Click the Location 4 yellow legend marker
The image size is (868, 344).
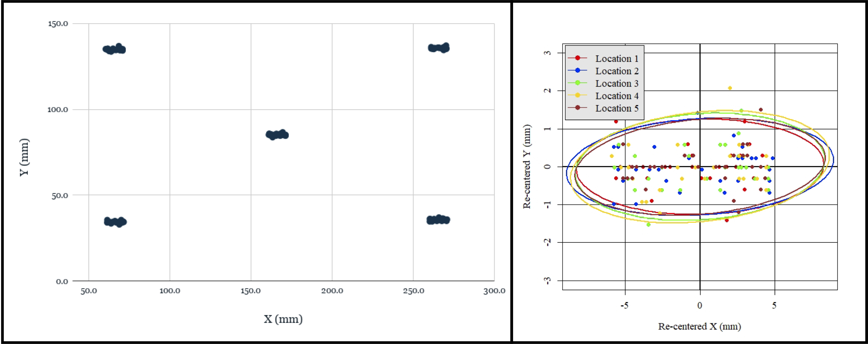577,95
